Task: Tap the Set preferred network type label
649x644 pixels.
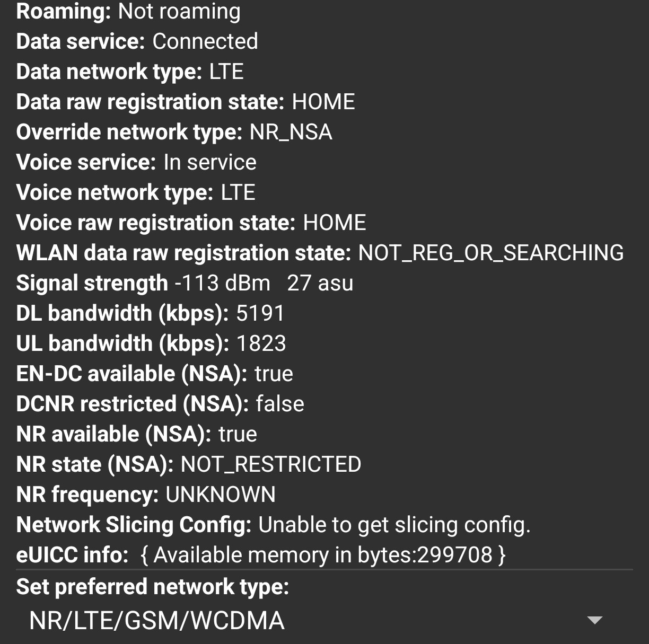Action: (153, 587)
